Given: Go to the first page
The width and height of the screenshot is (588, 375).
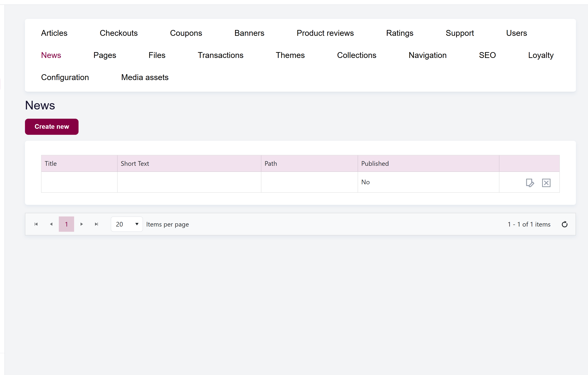Looking at the screenshot, I should pos(36,224).
